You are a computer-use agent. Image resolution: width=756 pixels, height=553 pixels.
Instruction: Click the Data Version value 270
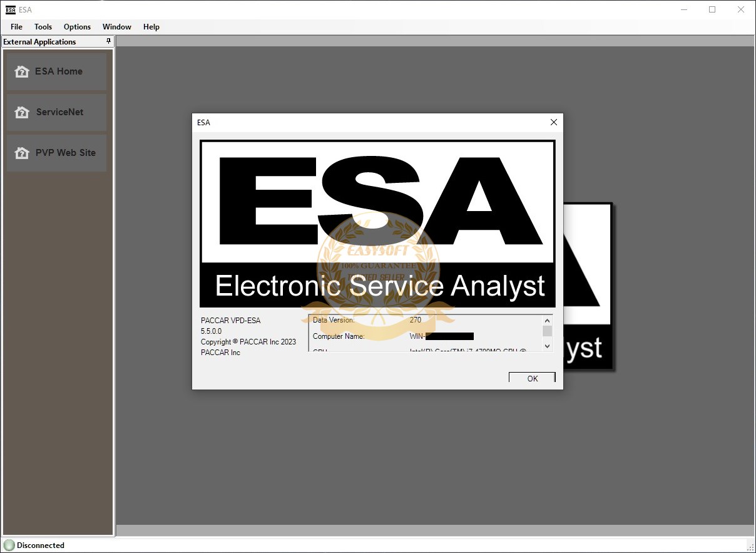click(416, 320)
